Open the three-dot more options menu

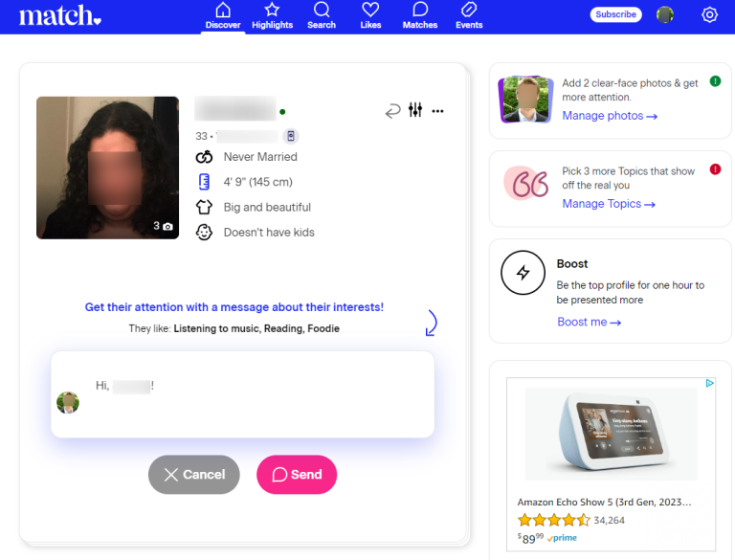(437, 111)
